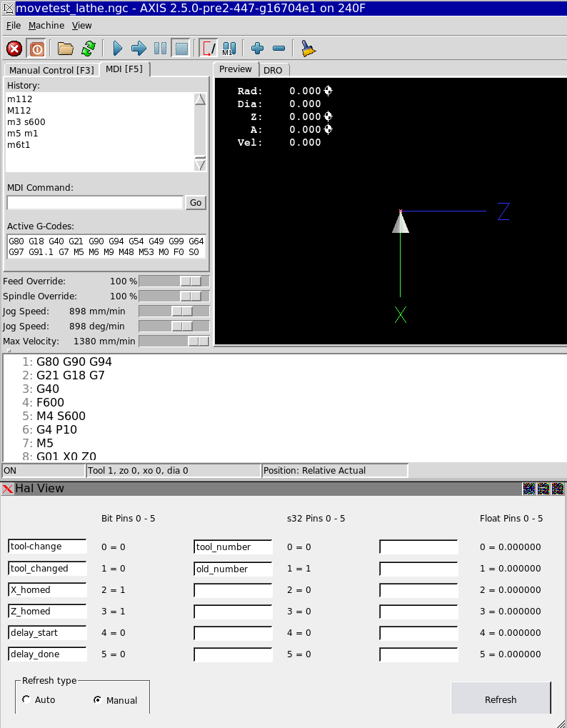Select uppercase M112 history entry
The height and width of the screenshot is (728, 567).
point(19,111)
